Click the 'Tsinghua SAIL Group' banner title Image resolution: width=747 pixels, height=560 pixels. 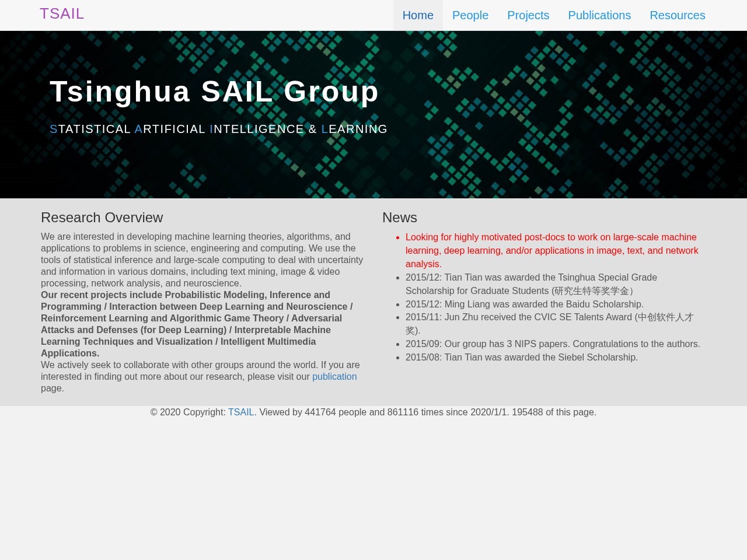(x=214, y=92)
